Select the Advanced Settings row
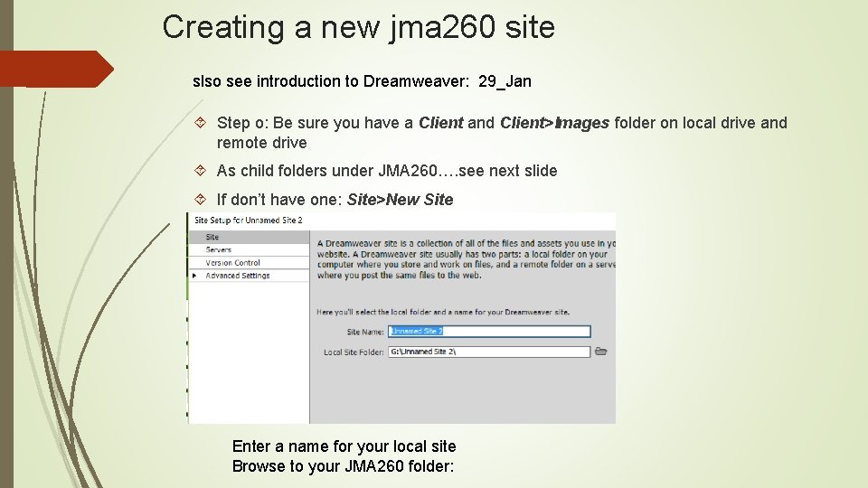Image resolution: width=868 pixels, height=488 pixels. pyautogui.click(x=249, y=276)
